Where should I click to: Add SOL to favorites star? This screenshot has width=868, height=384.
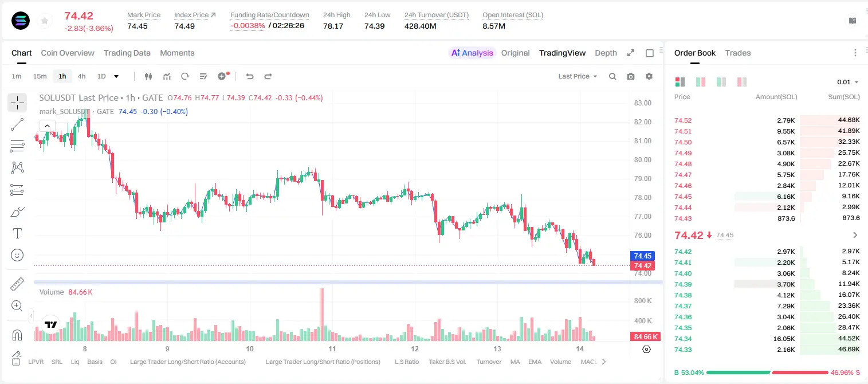(x=44, y=21)
